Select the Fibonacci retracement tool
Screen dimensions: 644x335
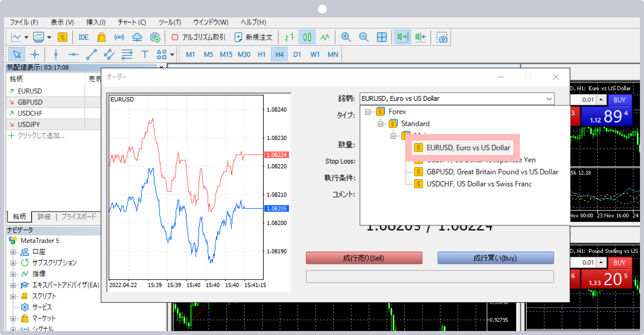tap(127, 54)
